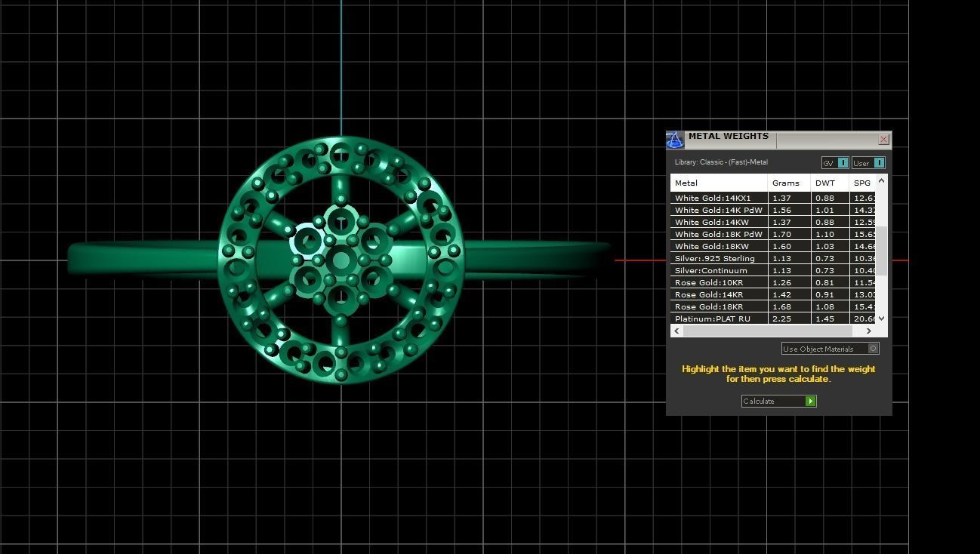Click the table's scroll left arrow
Image resolution: width=980 pixels, height=554 pixels.
[x=676, y=331]
